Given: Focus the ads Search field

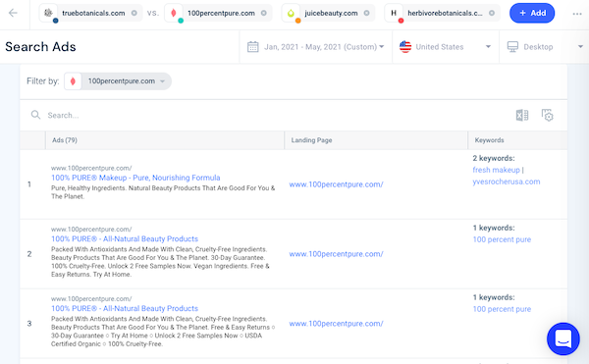Looking at the screenshot, I should point(263,115).
